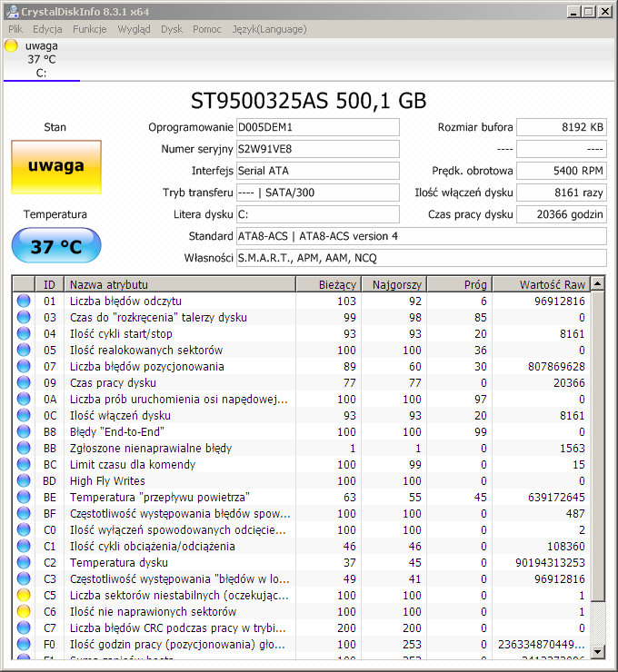Click the blue status icon for attribute BB
The height and width of the screenshot is (672, 618).
[x=24, y=448]
